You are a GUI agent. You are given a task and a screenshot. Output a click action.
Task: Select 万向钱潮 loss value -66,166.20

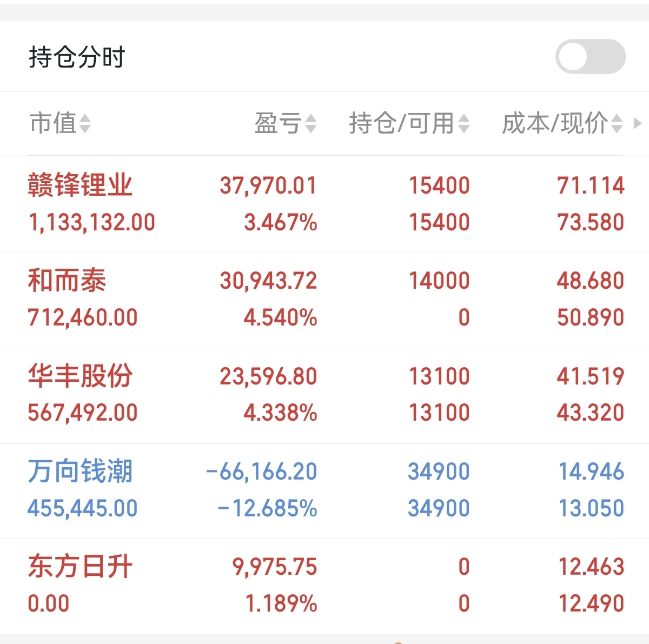pos(261,472)
